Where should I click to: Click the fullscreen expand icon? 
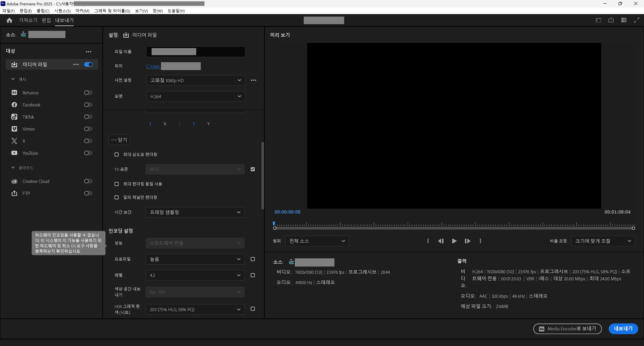click(x=636, y=20)
